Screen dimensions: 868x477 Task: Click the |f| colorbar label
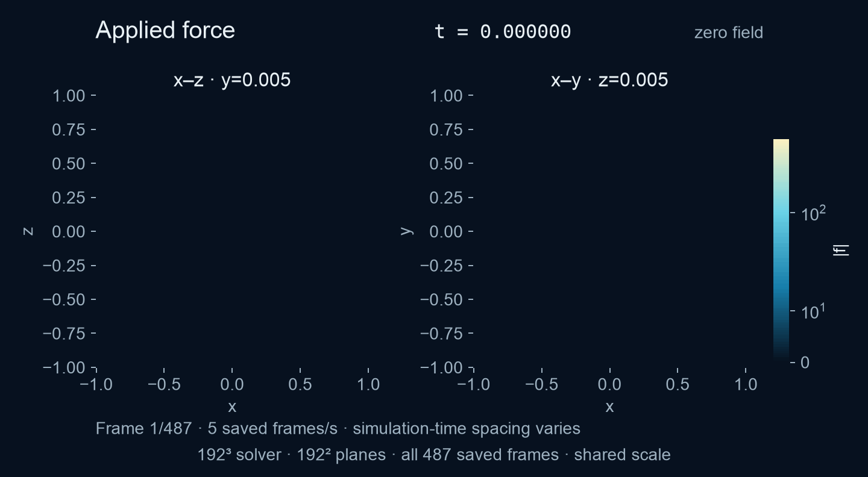point(841,250)
